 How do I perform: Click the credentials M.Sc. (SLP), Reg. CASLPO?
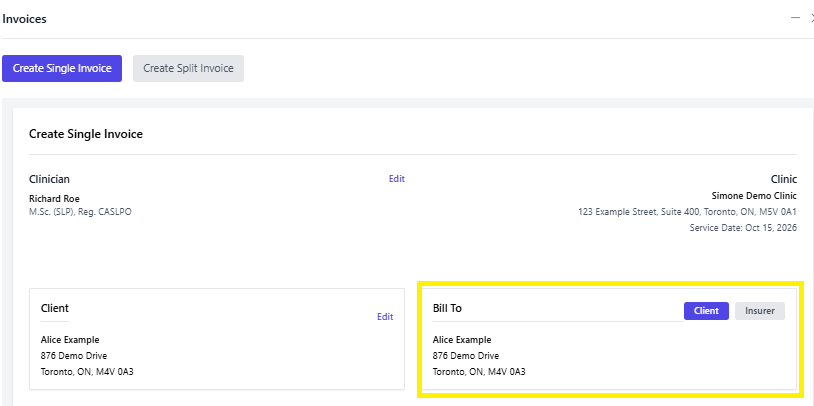pyautogui.click(x=80, y=212)
